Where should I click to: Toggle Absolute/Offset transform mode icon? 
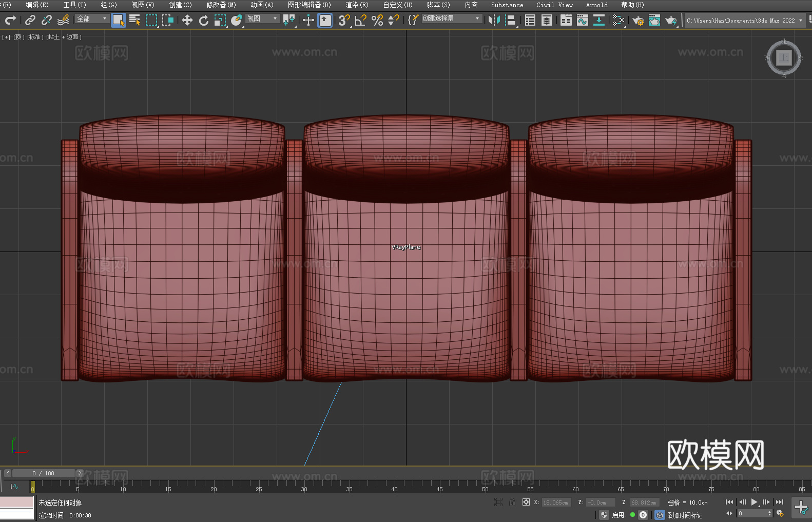[526, 502]
